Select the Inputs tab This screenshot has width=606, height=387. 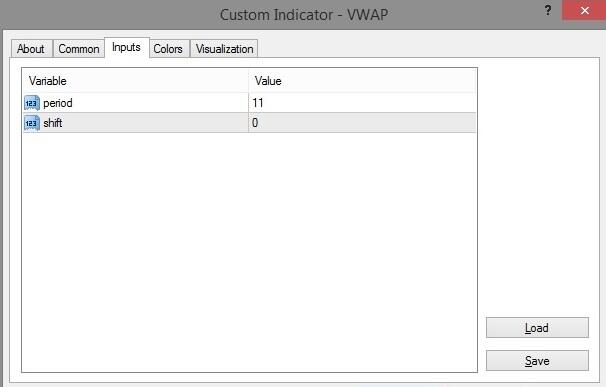click(127, 48)
